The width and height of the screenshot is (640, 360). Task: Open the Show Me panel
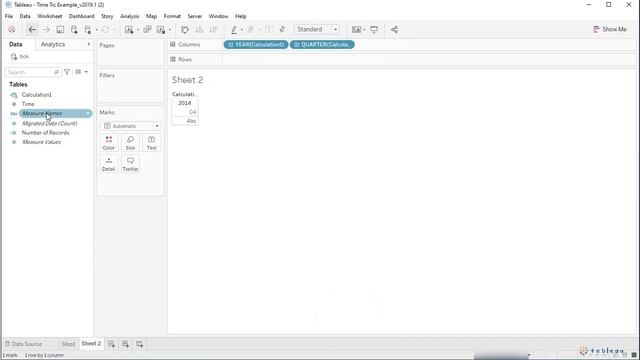click(x=610, y=29)
